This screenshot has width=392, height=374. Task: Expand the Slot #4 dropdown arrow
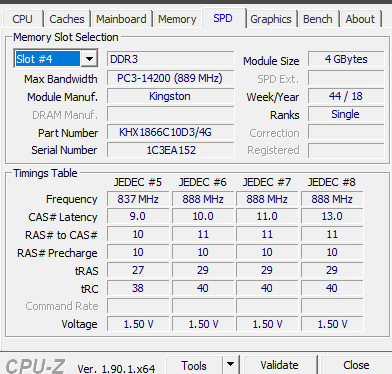click(89, 59)
